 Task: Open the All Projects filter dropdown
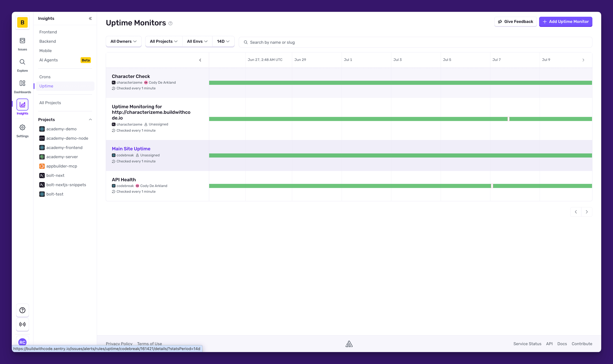(164, 41)
